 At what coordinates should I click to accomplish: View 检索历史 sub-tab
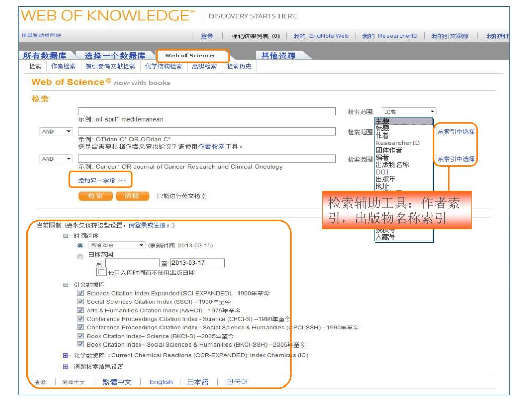[239, 66]
